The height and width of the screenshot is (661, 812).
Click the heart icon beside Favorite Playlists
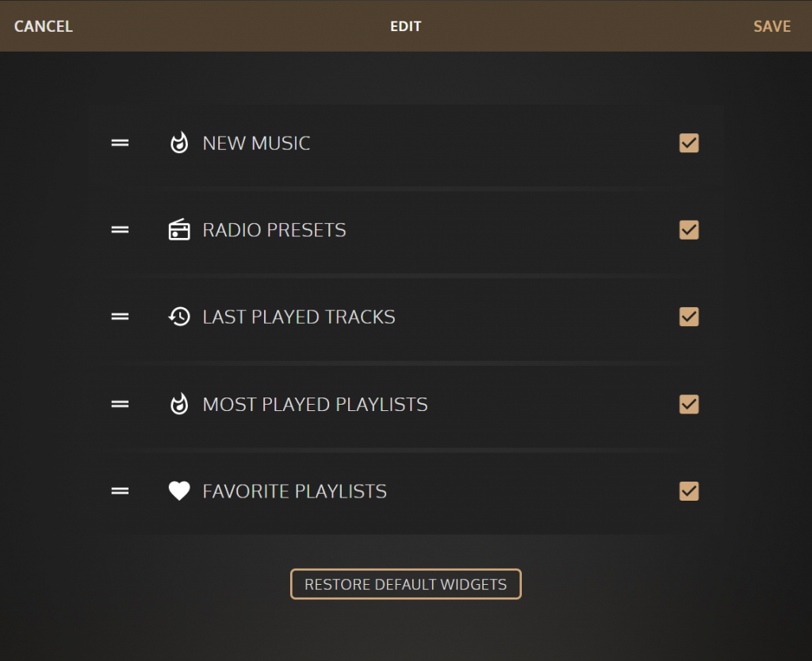point(179,491)
